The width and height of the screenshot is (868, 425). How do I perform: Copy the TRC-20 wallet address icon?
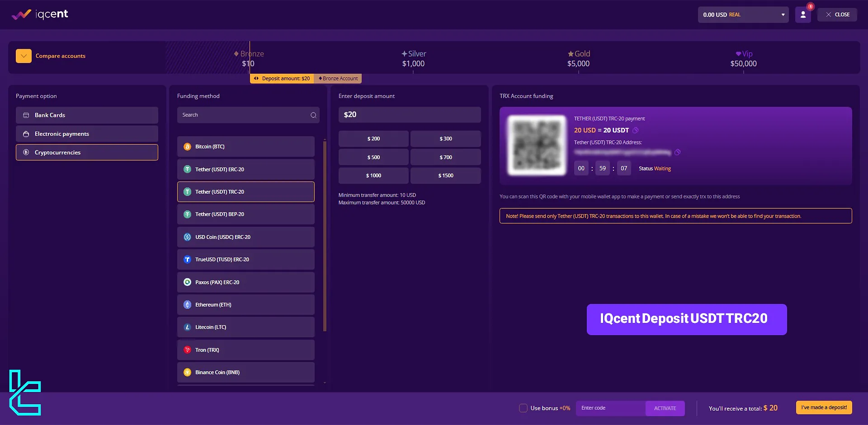click(677, 152)
